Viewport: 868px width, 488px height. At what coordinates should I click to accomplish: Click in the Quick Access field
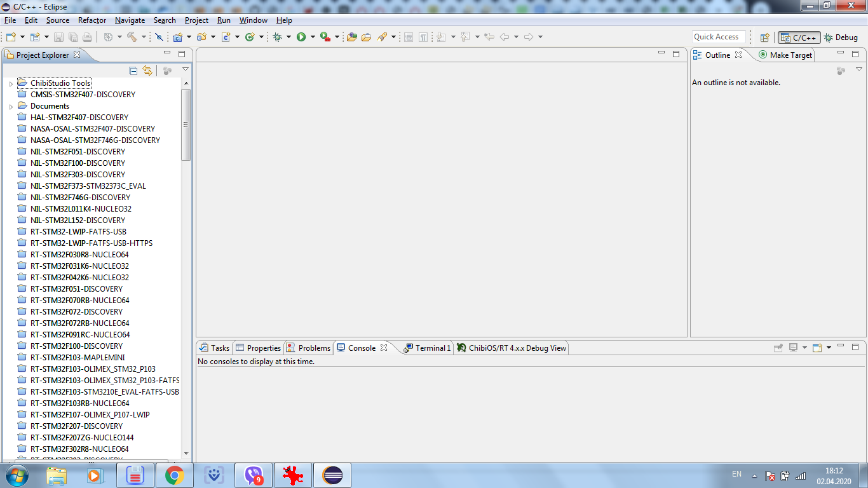pos(719,37)
